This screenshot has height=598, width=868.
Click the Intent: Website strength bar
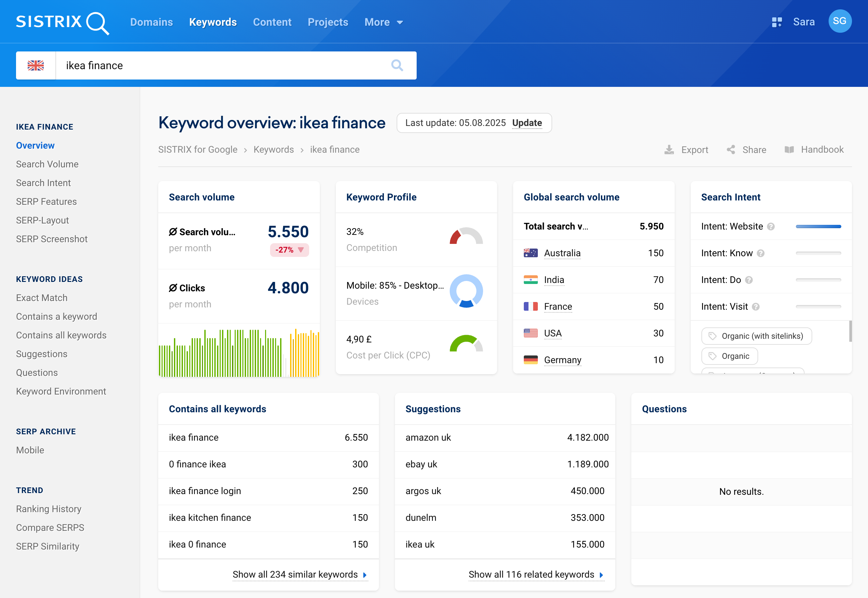click(x=818, y=226)
